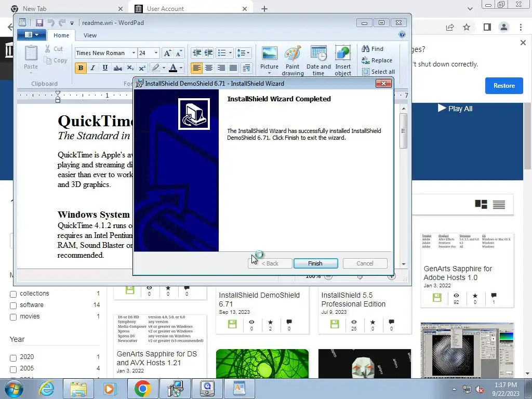Click WordPad vertical scrollbar down arrow

point(403,264)
